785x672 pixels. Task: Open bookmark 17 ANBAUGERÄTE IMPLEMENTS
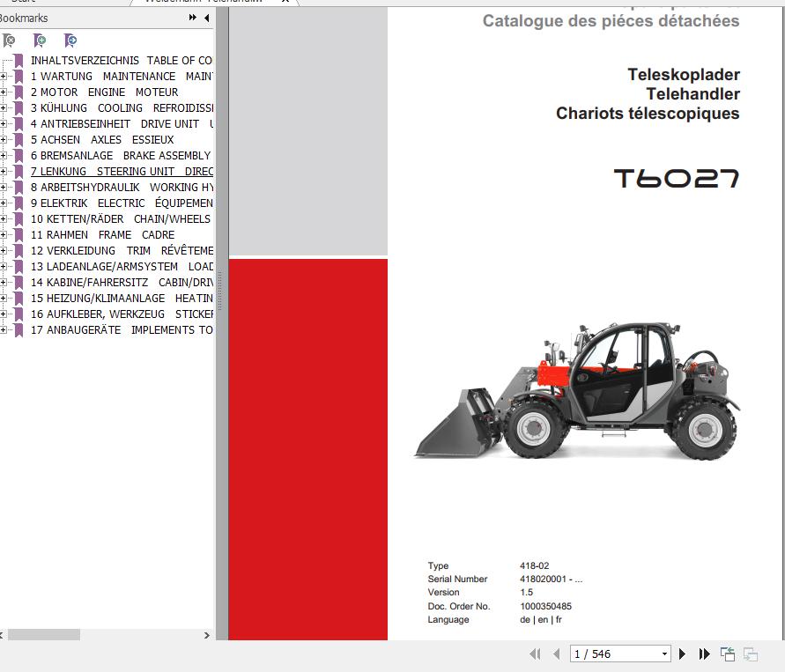(x=122, y=329)
